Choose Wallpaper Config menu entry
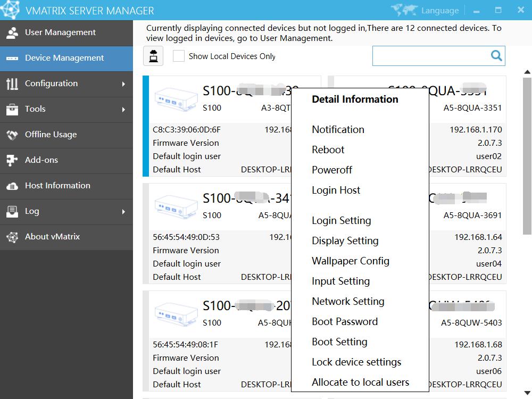Image resolution: width=532 pixels, height=399 pixels. pyautogui.click(x=351, y=261)
